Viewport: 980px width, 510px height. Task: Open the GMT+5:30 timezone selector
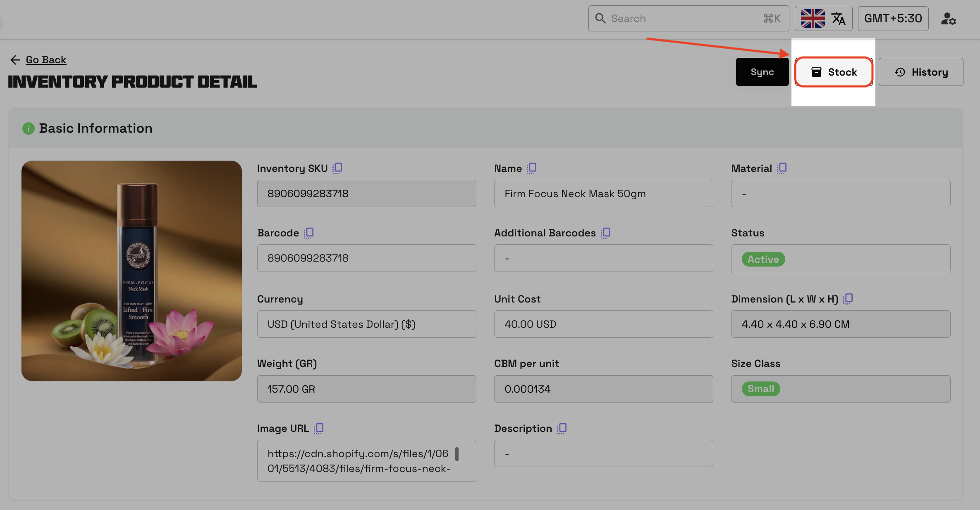893,19
